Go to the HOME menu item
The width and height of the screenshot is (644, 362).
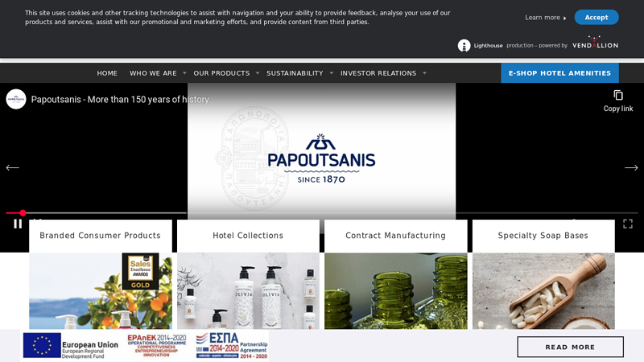click(x=107, y=73)
